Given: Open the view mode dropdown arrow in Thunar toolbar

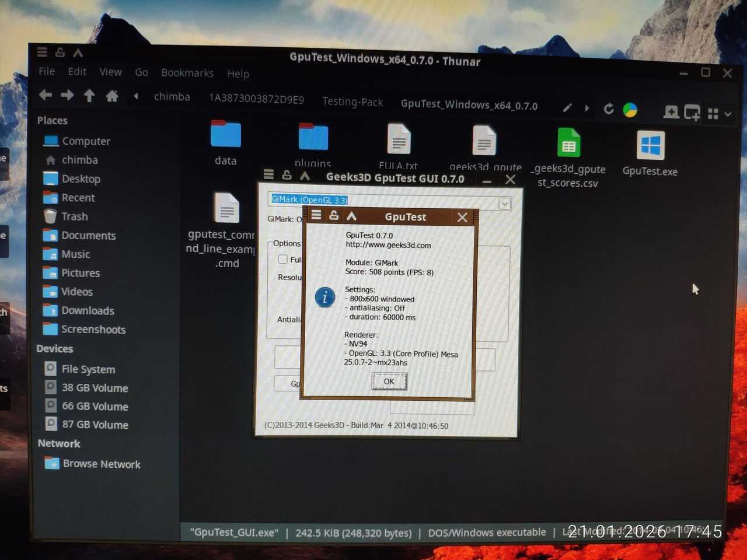Looking at the screenshot, I should coord(728,114).
